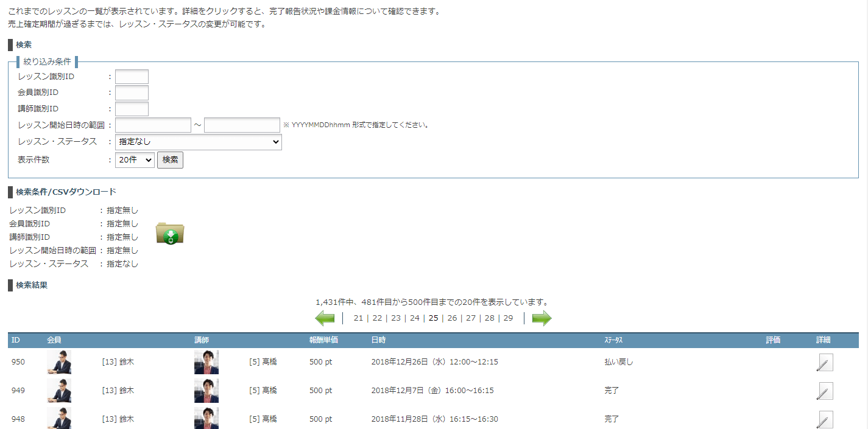Go to previous page with left green arrow
868x429 pixels.
tap(325, 318)
